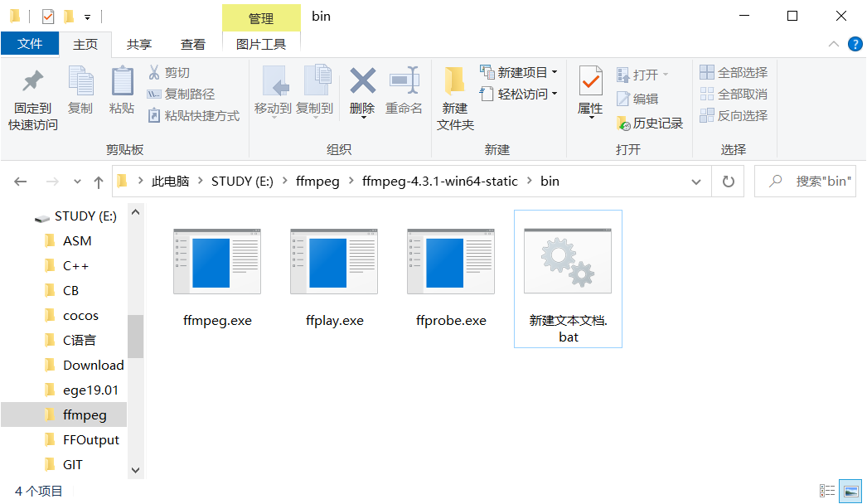Image resolution: width=867 pixels, height=504 pixels.
Task: Switch to details view icon in status bar
Action: (x=827, y=491)
